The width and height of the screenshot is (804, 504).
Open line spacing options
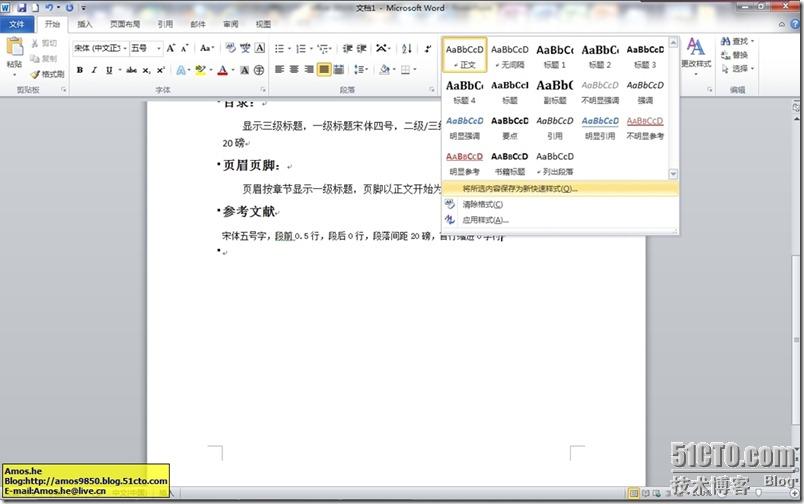click(360, 69)
